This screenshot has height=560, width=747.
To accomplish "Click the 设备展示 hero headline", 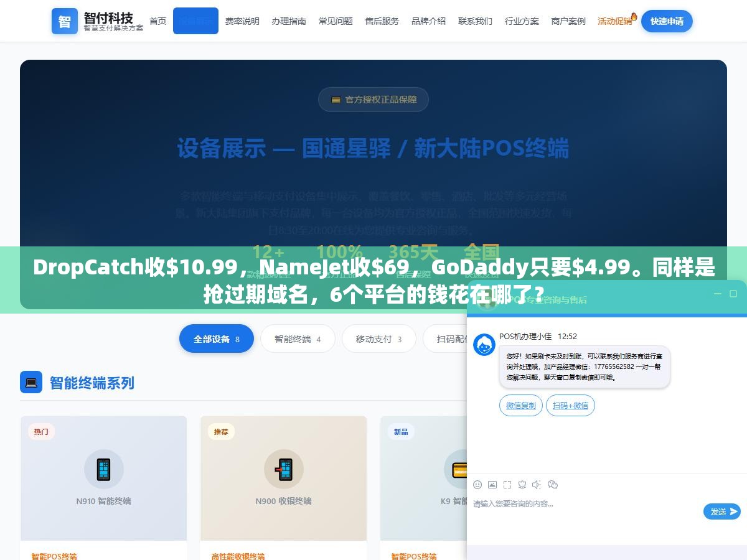I will [x=374, y=149].
